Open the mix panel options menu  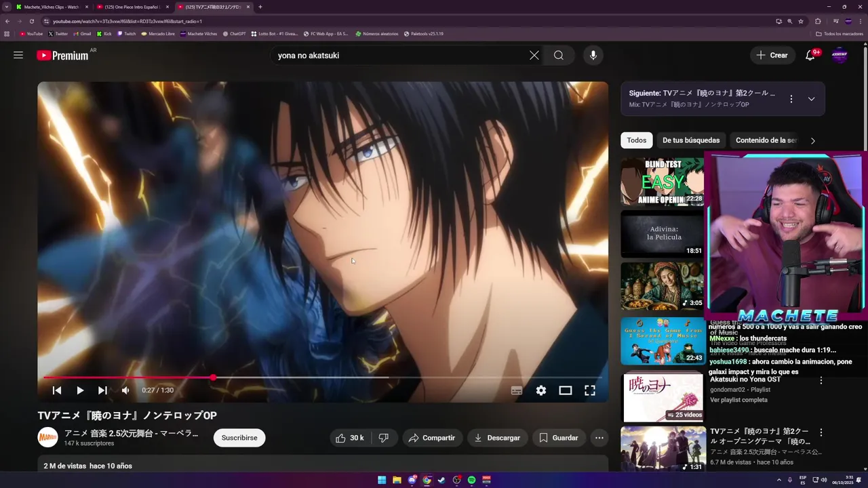pos(791,99)
